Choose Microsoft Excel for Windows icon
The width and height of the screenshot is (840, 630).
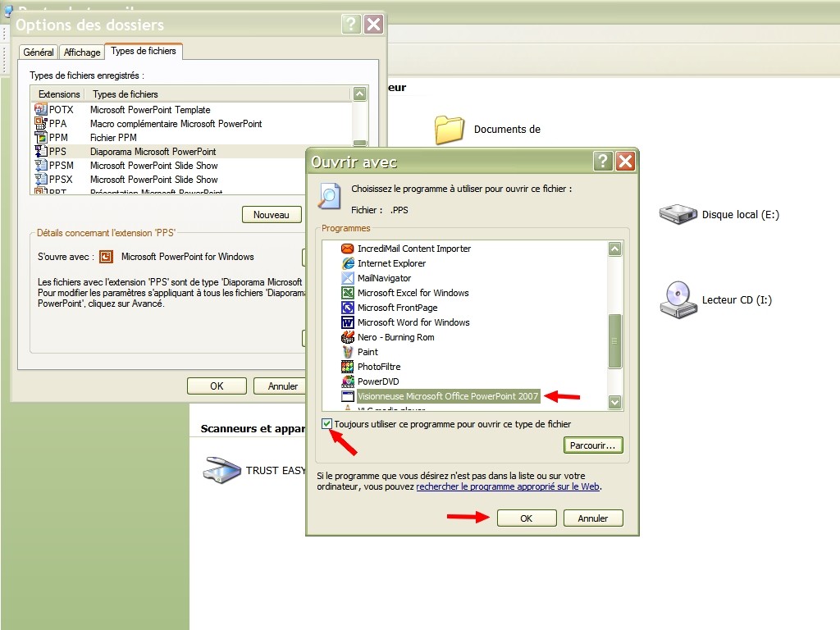pyautogui.click(x=348, y=293)
